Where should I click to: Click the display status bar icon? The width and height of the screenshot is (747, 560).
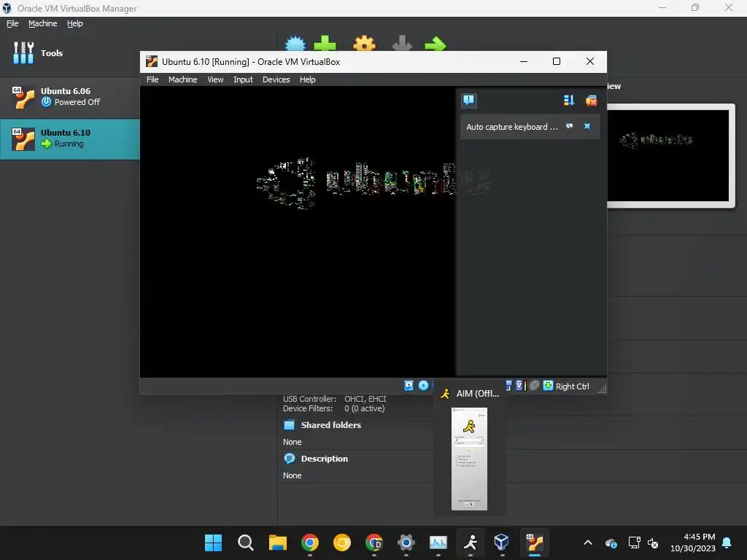(508, 385)
